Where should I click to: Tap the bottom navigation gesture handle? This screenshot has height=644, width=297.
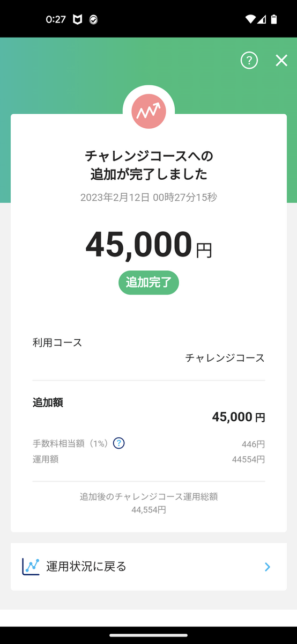coord(148,635)
